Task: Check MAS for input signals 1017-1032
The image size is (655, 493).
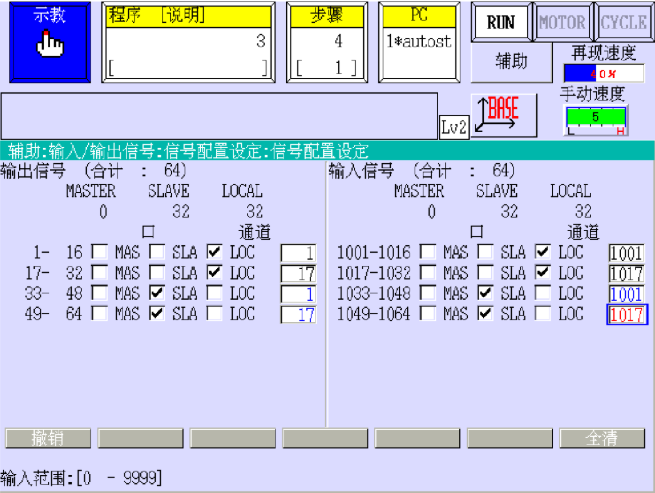Action: [428, 272]
